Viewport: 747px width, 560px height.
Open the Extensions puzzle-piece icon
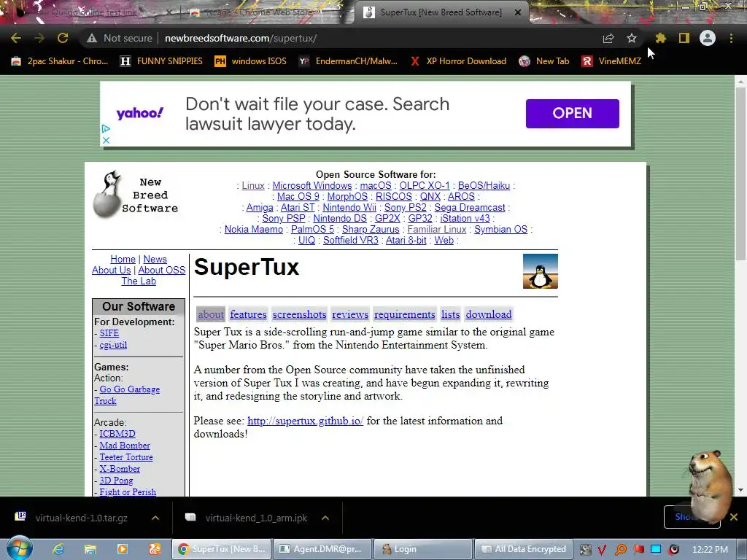click(661, 38)
